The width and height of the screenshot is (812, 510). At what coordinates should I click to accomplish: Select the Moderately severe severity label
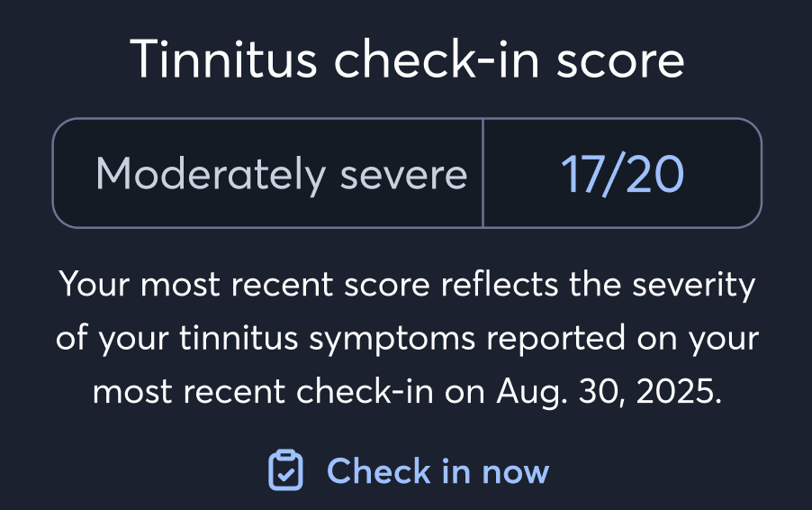(x=281, y=174)
